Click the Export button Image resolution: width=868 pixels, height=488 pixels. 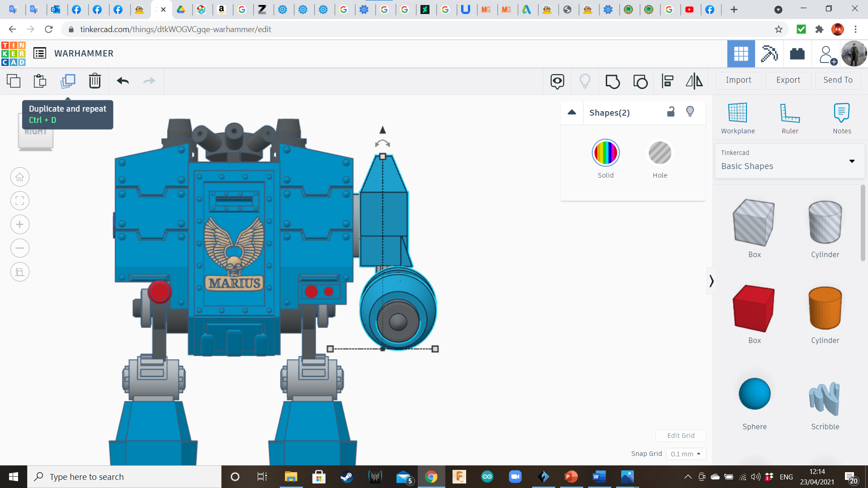pyautogui.click(x=788, y=80)
